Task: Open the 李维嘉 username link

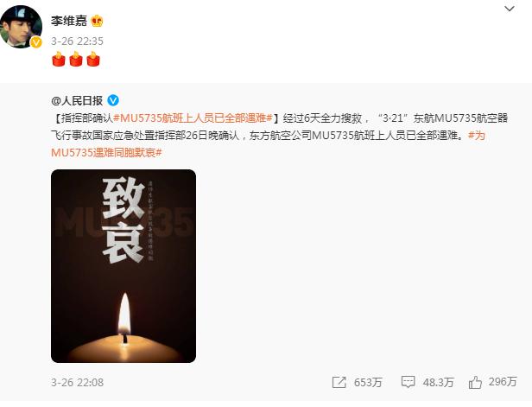Action: [x=69, y=21]
